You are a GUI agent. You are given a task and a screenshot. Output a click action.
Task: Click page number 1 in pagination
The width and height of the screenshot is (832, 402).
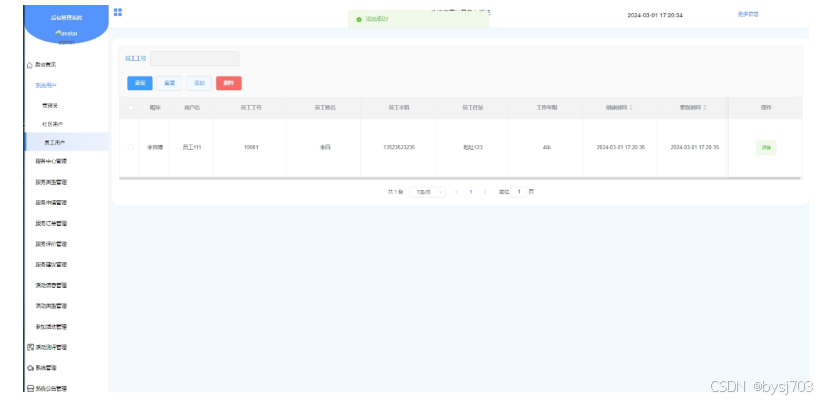(x=471, y=192)
